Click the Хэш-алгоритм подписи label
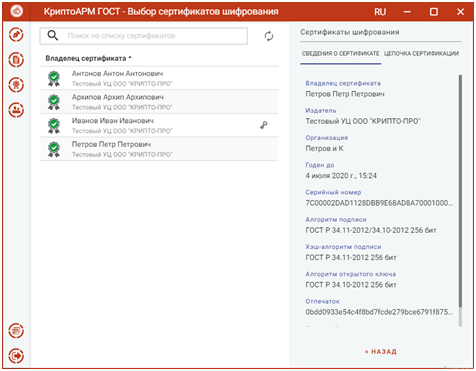This screenshot has height=371, width=476. pos(343,247)
